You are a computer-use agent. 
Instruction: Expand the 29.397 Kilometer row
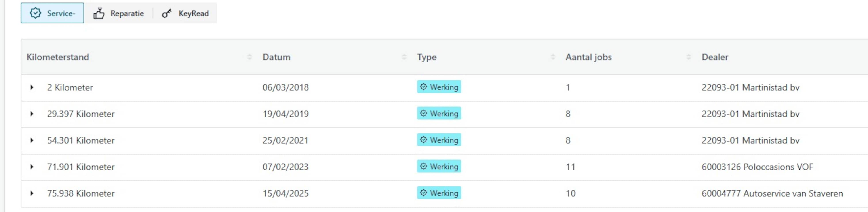click(32, 114)
